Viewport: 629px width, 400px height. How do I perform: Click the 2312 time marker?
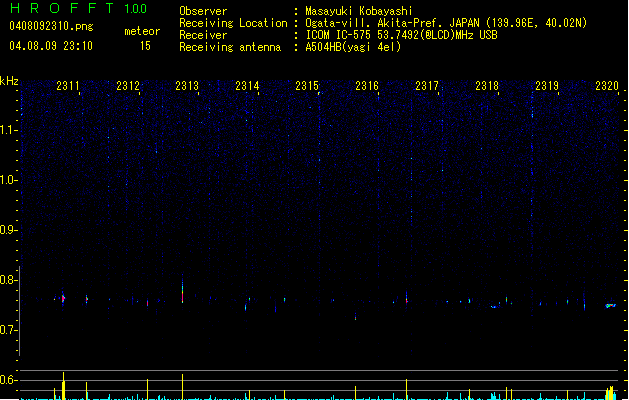coord(128,86)
